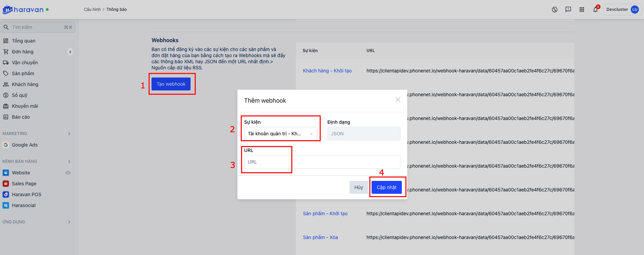Open Haravan POS sales channel
Viewport: 644px width, 255px height.
tap(26, 194)
